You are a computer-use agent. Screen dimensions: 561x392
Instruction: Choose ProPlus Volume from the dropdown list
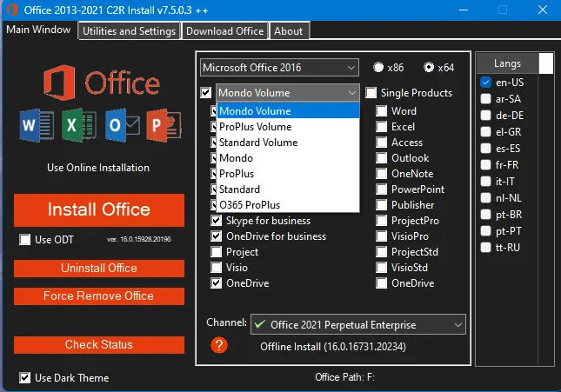coord(288,127)
